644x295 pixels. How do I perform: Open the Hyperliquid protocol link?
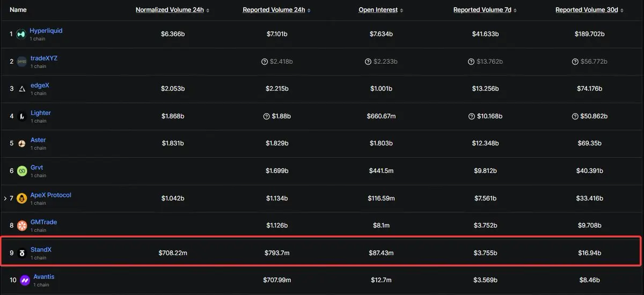coord(46,31)
